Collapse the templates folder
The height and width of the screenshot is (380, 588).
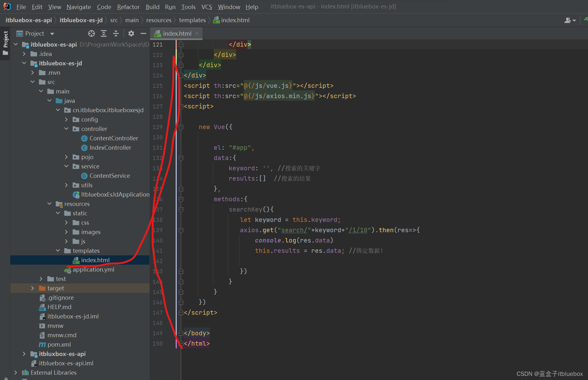[58, 251]
